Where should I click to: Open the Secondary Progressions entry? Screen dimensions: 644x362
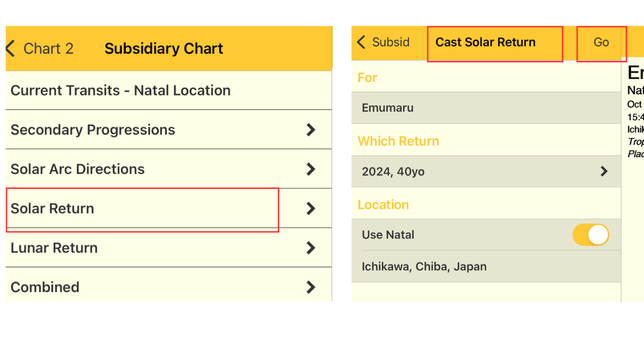(x=93, y=130)
